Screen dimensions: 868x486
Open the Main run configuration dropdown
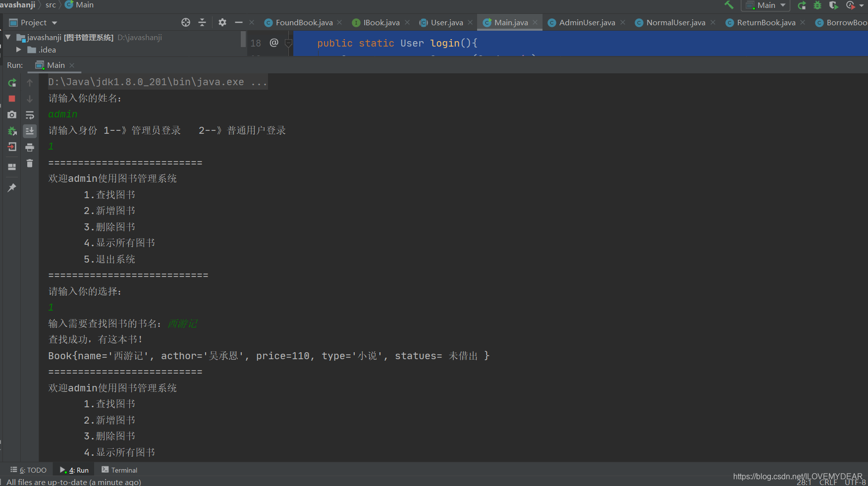765,5
